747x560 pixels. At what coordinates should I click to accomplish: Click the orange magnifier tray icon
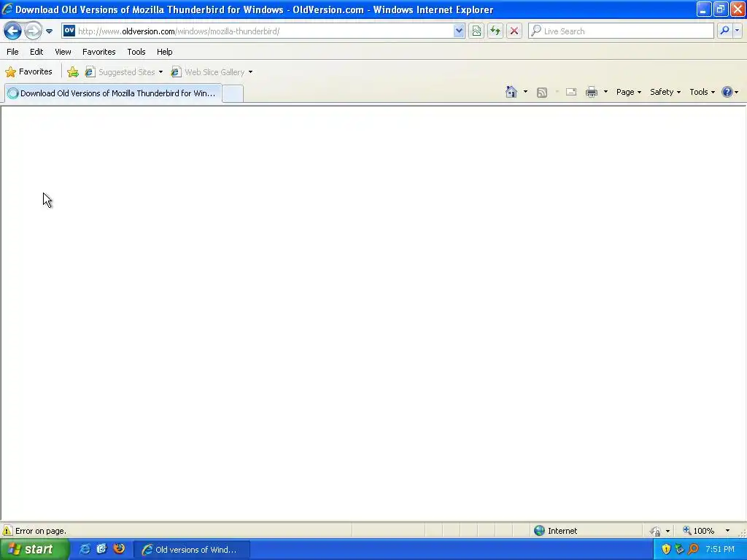[x=693, y=550]
